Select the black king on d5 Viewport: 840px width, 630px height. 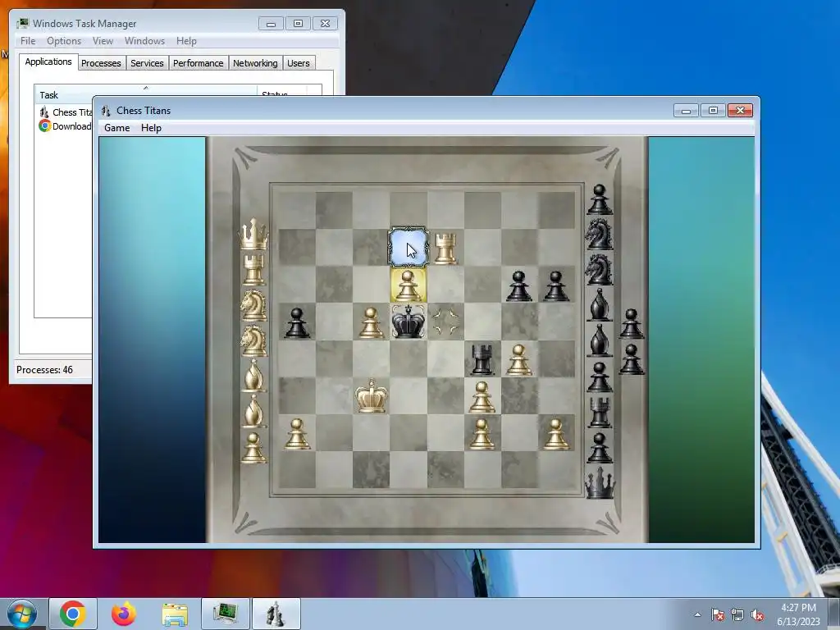click(409, 322)
